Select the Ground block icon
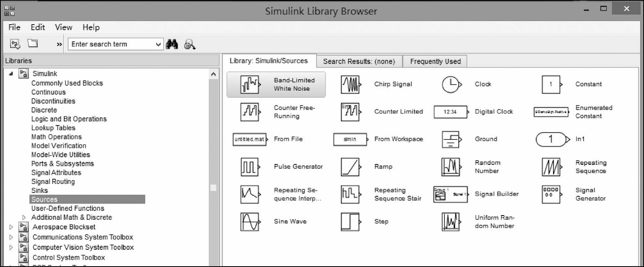Image resolution: width=644 pixels, height=267 pixels. (x=452, y=139)
